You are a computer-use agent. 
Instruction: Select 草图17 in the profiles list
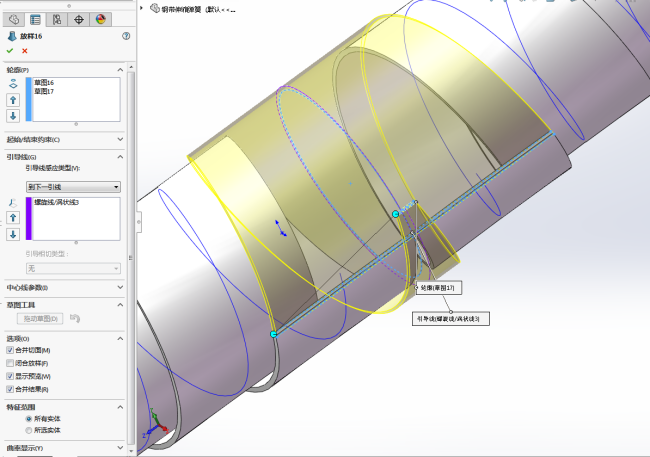(x=44, y=91)
